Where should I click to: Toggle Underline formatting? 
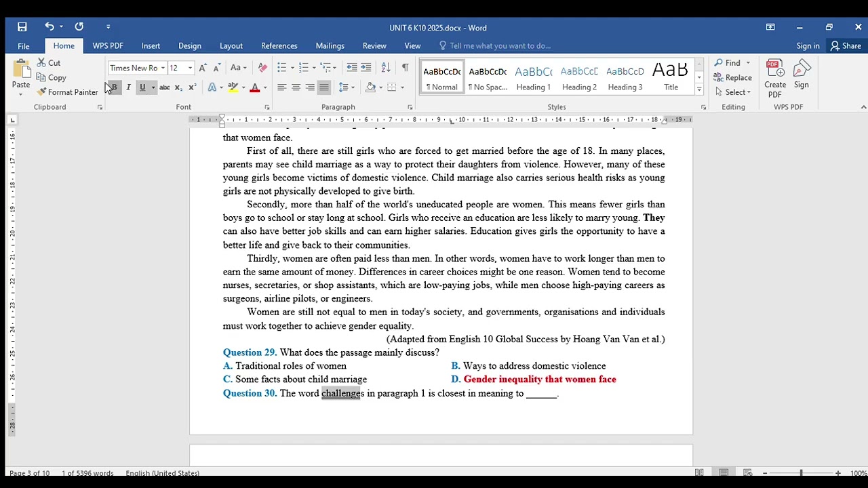point(142,87)
